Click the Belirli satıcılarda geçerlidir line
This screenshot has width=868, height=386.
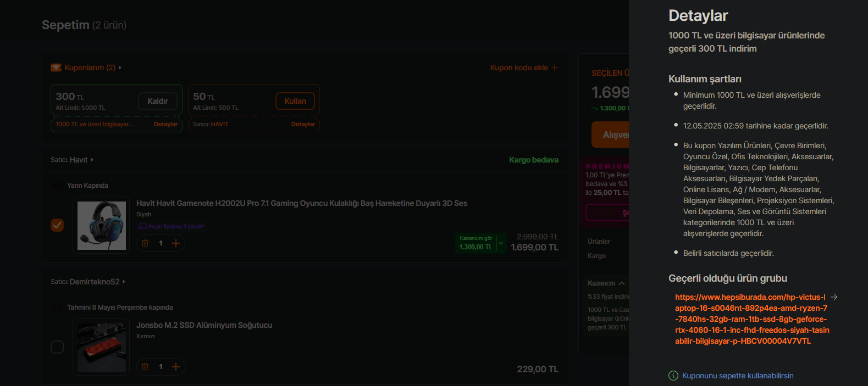(x=728, y=253)
